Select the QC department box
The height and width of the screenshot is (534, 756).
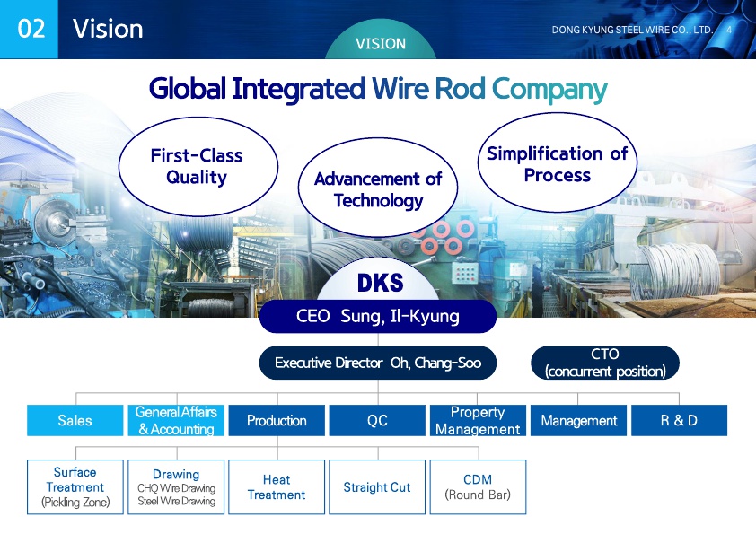click(x=377, y=420)
